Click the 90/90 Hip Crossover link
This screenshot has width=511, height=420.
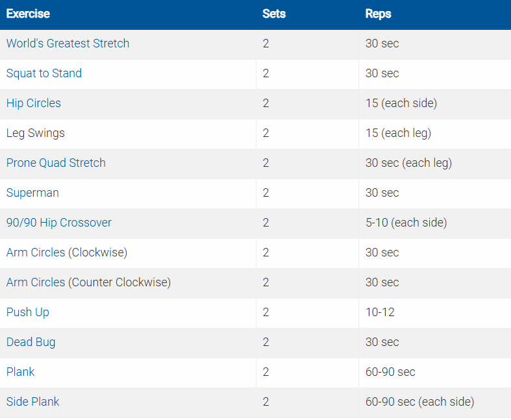pos(59,223)
